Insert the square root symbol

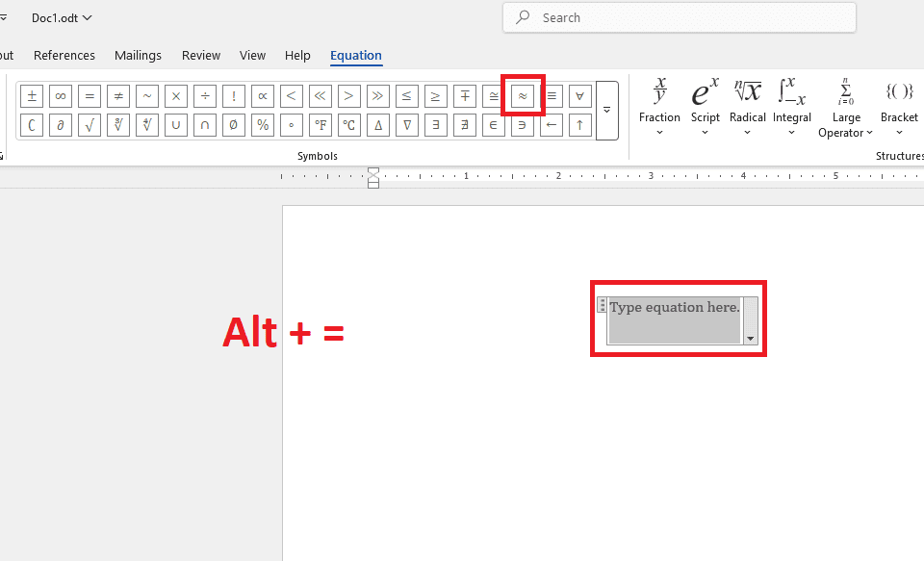tap(90, 125)
